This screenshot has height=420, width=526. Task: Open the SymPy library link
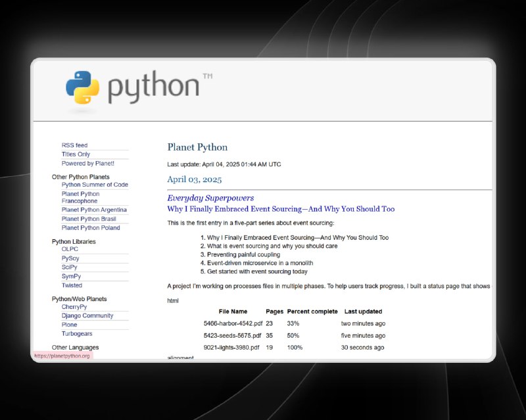pos(71,276)
